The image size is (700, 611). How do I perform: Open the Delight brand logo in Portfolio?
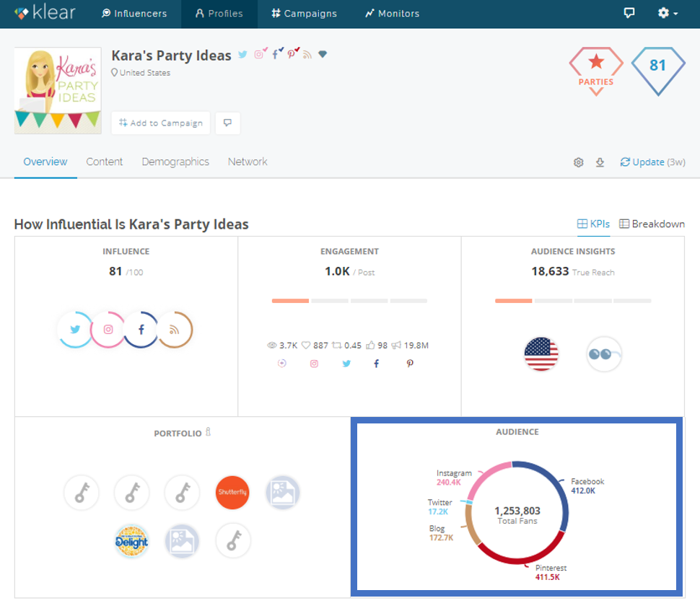click(x=131, y=541)
